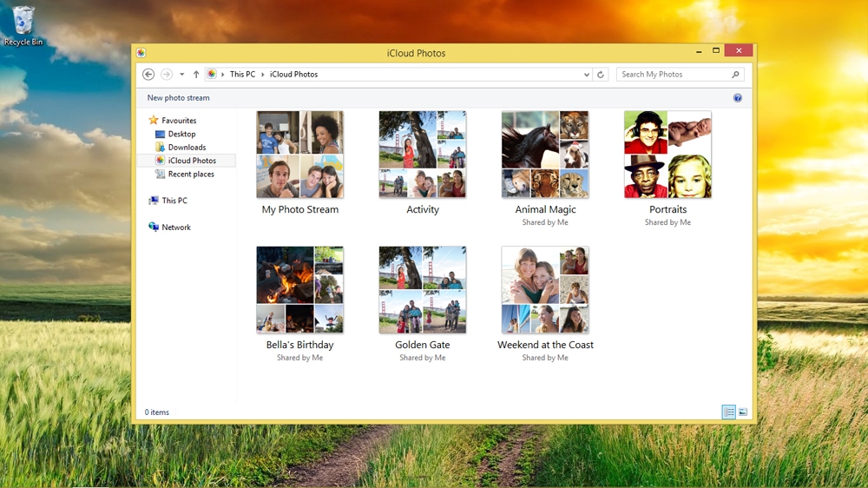Go back with the Back arrow
The height and width of the screenshot is (488, 868).
click(x=148, y=74)
